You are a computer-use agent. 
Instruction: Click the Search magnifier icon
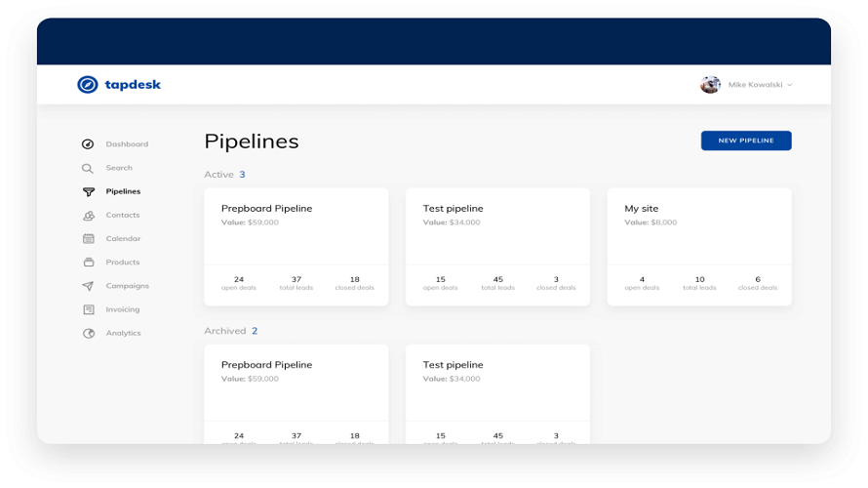coord(88,168)
